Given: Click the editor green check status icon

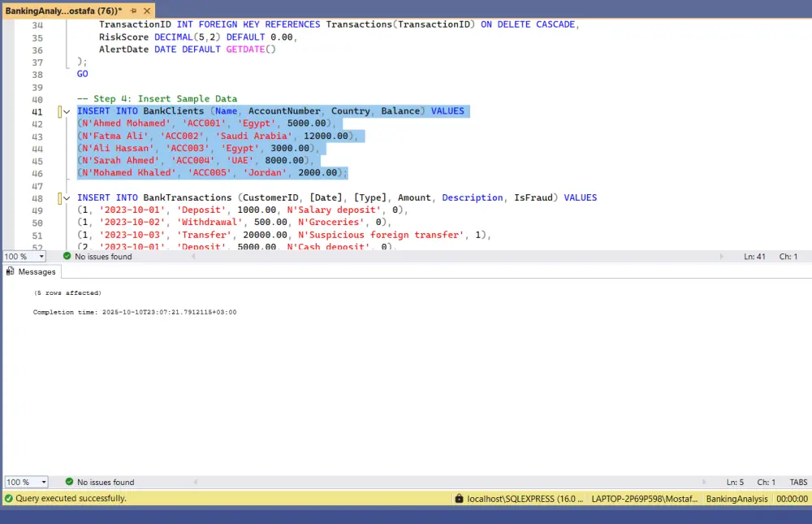Looking at the screenshot, I should pos(67,256).
